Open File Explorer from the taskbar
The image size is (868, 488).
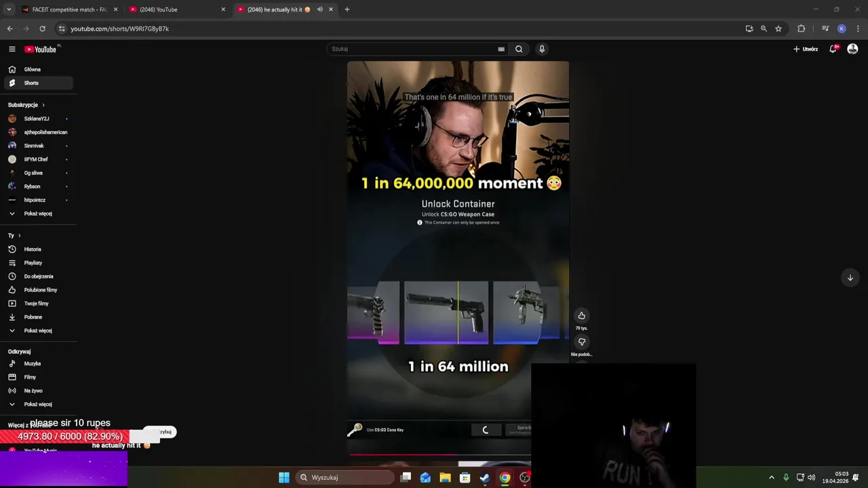pyautogui.click(x=445, y=477)
